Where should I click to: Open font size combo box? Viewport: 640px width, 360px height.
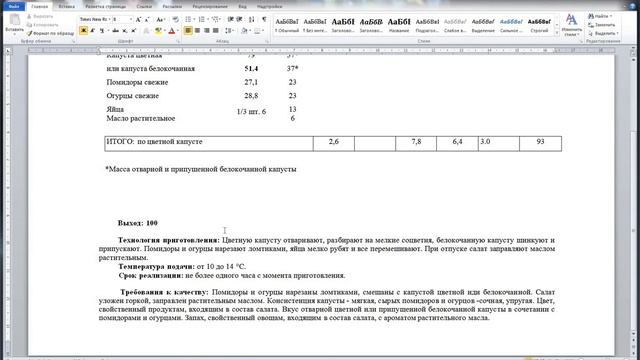(x=122, y=20)
